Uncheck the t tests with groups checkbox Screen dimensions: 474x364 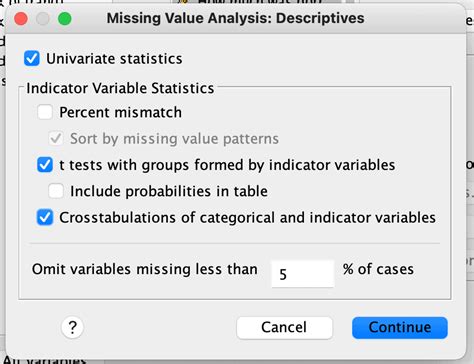(x=45, y=165)
